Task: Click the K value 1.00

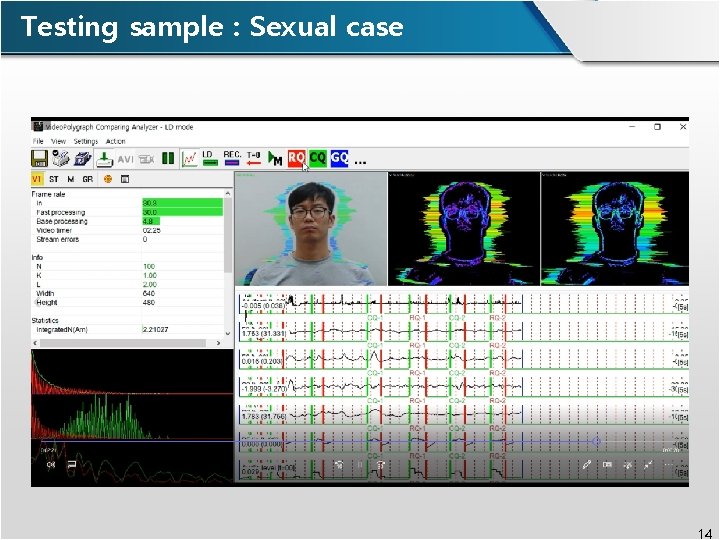Action: [x=150, y=276]
